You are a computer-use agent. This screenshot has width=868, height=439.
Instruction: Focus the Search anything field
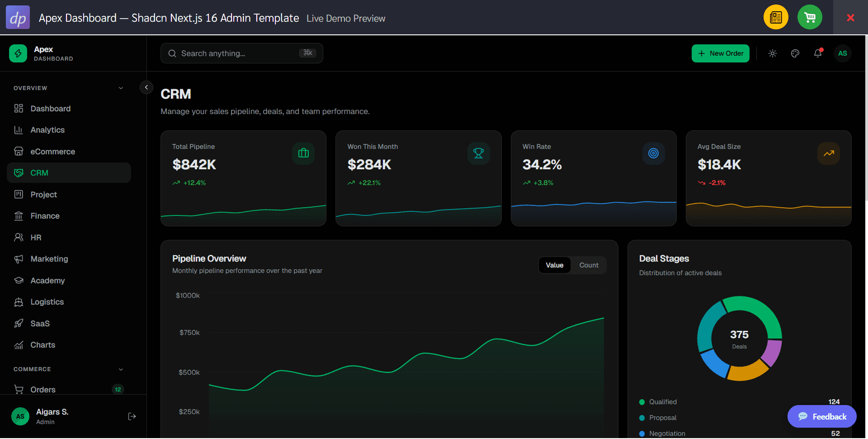(x=242, y=53)
